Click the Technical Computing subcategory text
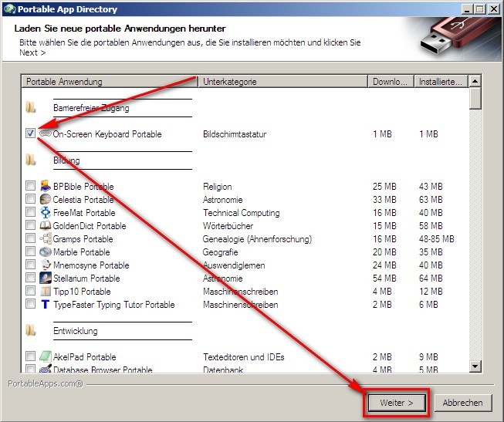This screenshot has height=422, width=504. [x=242, y=213]
